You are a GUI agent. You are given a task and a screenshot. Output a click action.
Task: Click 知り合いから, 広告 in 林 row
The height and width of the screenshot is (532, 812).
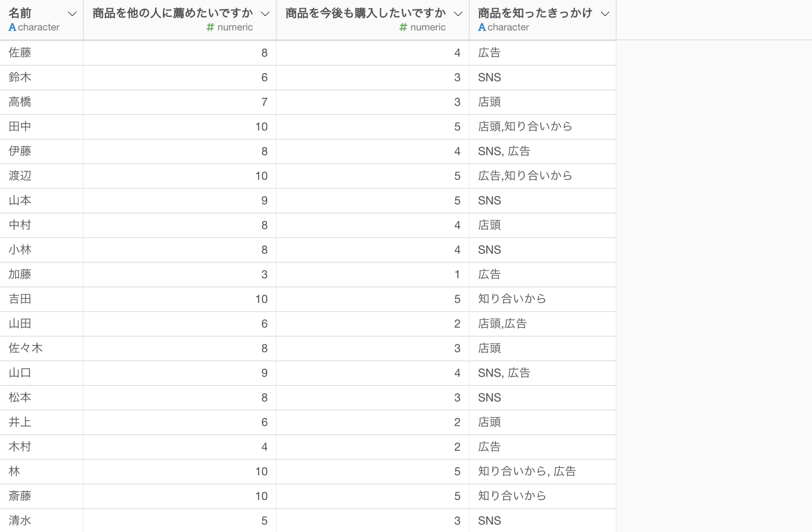click(x=527, y=471)
